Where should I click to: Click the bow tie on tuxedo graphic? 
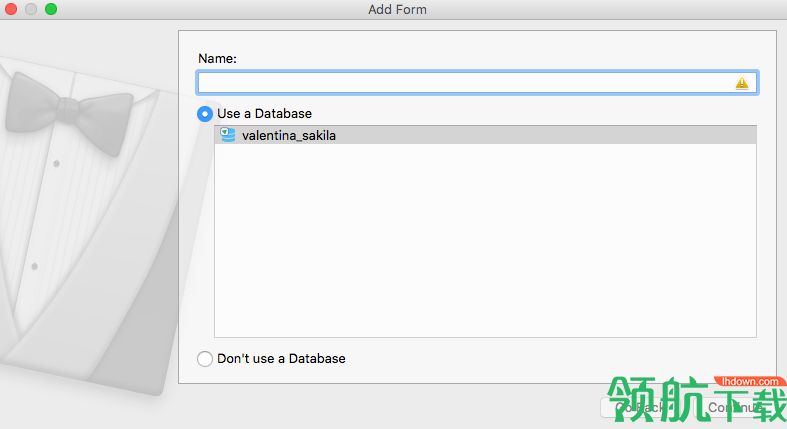(69, 113)
